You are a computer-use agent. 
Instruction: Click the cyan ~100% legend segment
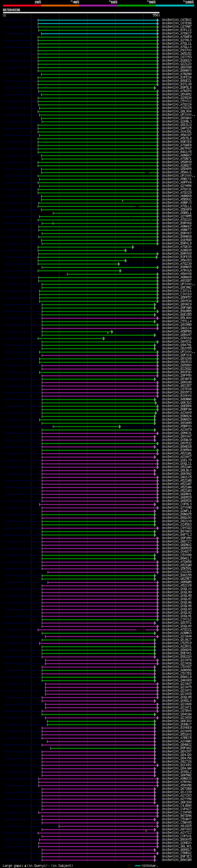pos(175,6)
